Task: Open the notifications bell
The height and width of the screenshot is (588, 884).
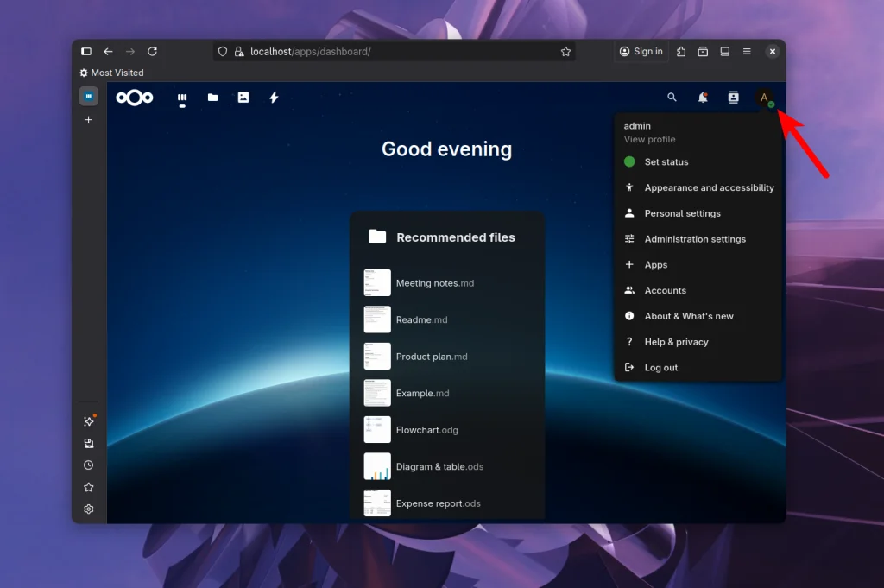Action: coord(702,98)
